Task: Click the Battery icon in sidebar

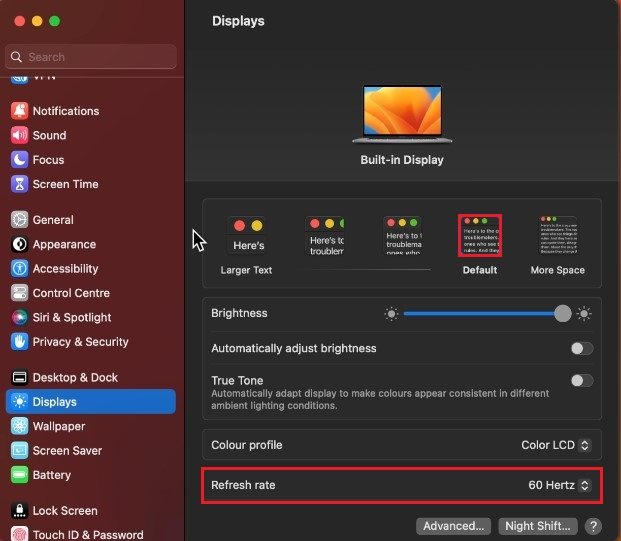Action: pos(19,475)
